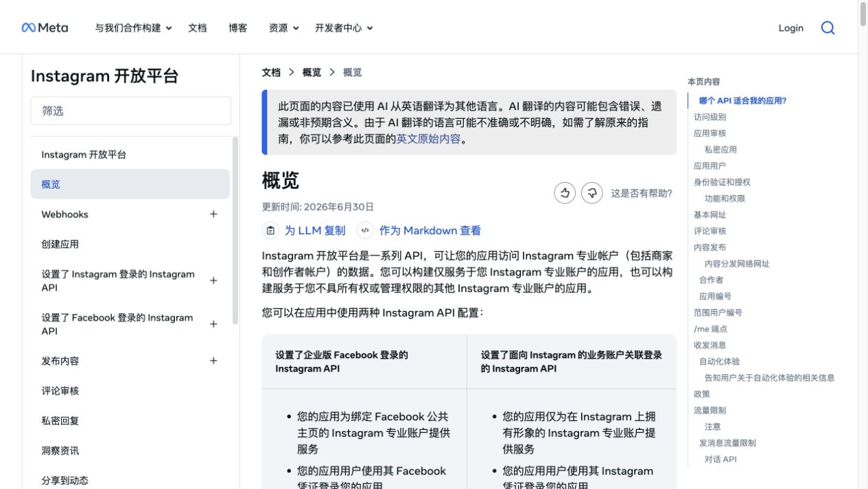Click the thumbs-up helpful icon

click(565, 193)
